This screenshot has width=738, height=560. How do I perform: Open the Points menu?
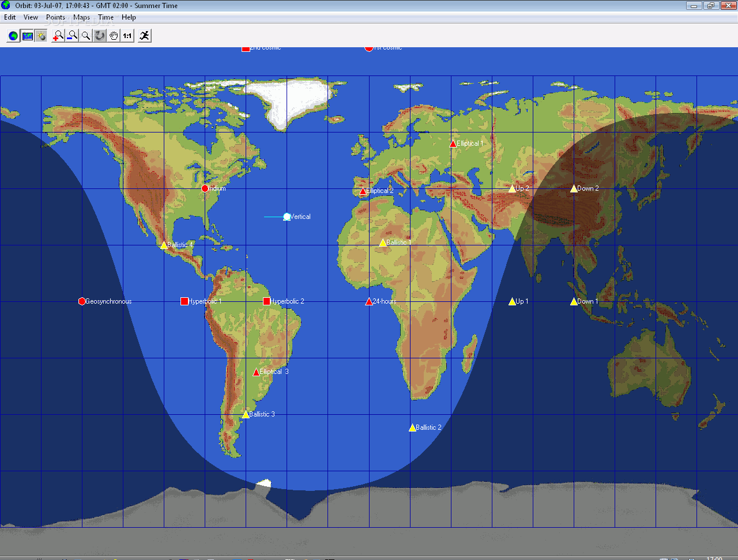click(55, 17)
